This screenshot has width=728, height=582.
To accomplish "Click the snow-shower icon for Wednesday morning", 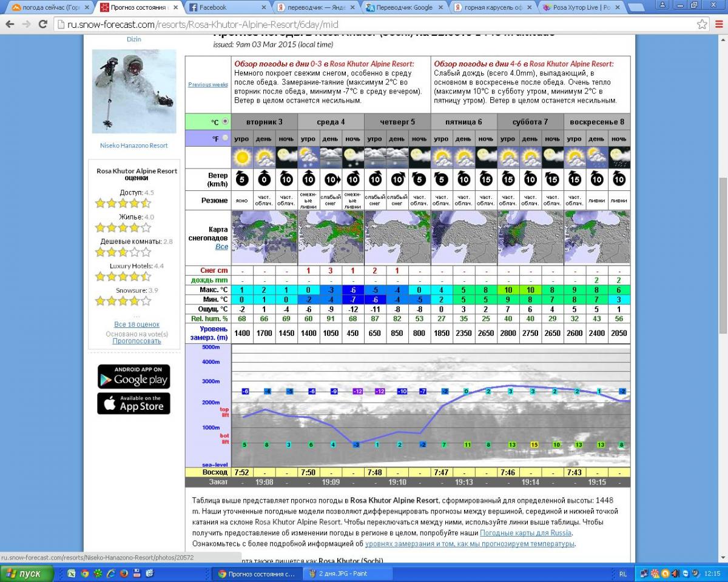I will click(308, 158).
